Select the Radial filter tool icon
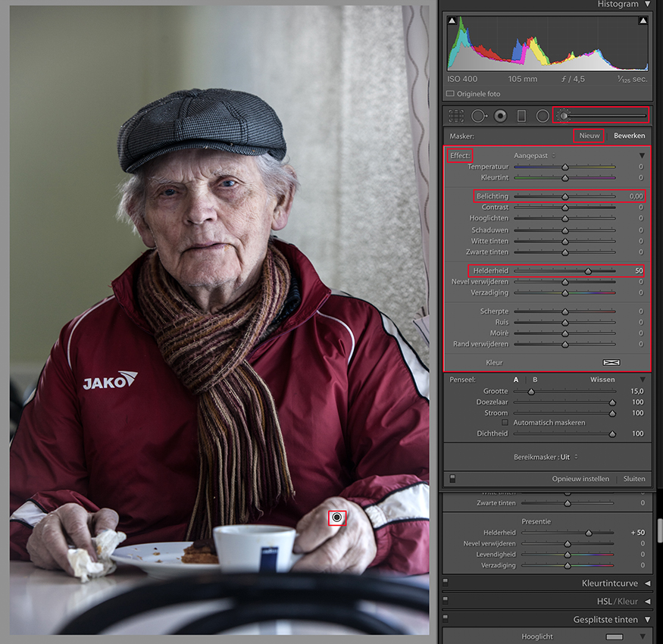 coord(543,115)
